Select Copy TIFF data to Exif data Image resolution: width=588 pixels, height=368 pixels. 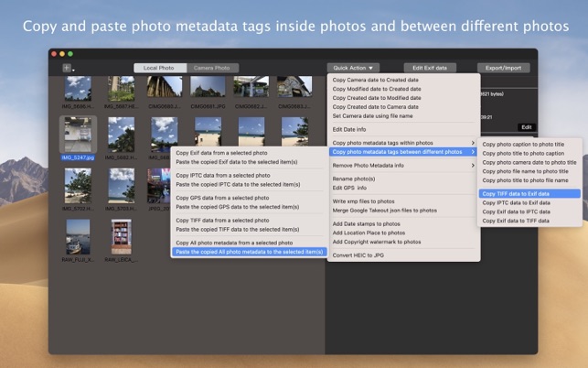(529, 194)
